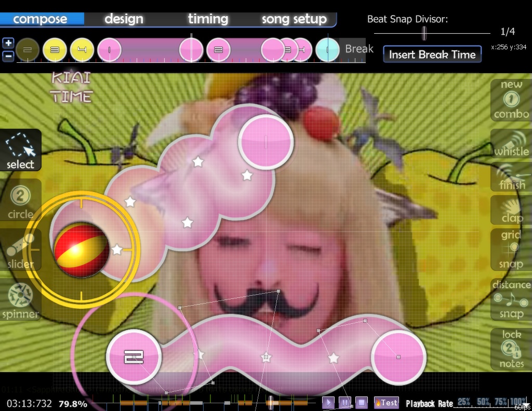Viewport: 532px width, 411px height.
Task: Click the red-yellow slider ball
Action: [x=81, y=250]
